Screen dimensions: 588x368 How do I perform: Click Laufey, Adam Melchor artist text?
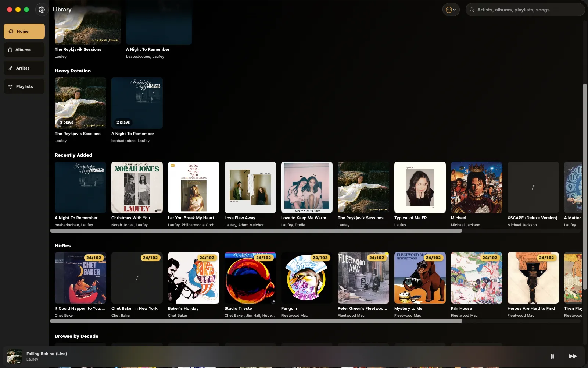pyautogui.click(x=244, y=225)
